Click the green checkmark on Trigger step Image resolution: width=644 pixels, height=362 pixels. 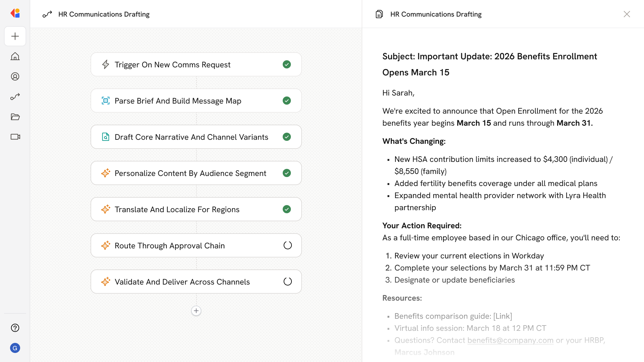(x=286, y=64)
